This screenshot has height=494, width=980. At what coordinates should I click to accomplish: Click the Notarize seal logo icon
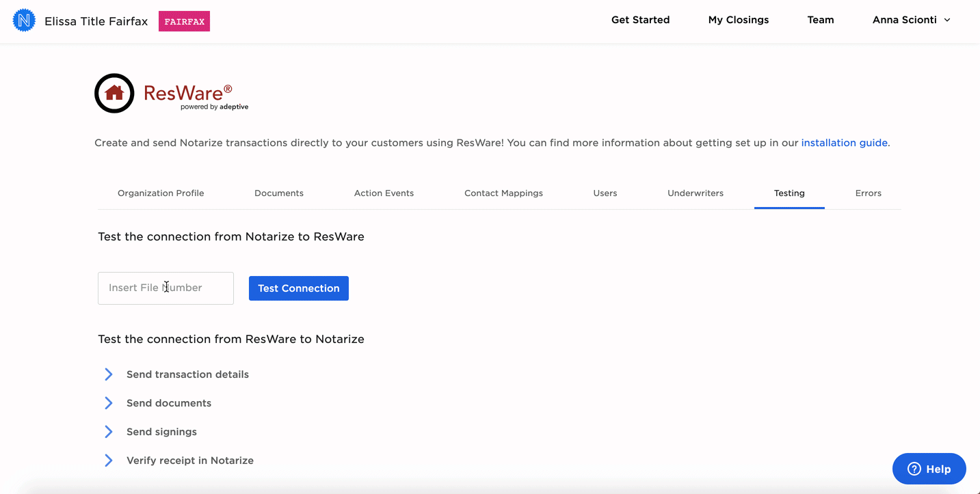[x=25, y=20]
